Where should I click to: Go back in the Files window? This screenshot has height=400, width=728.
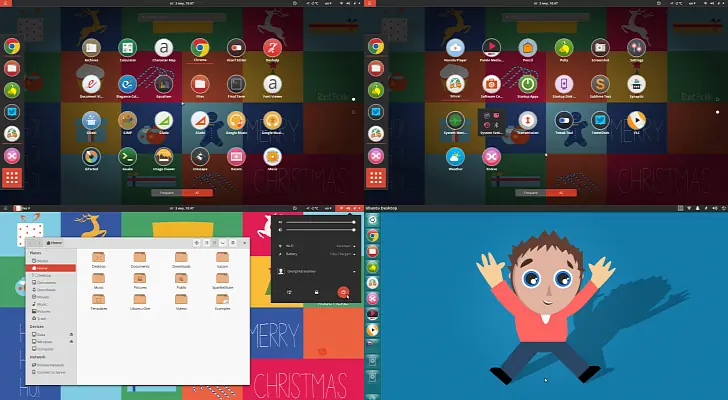pos(32,243)
